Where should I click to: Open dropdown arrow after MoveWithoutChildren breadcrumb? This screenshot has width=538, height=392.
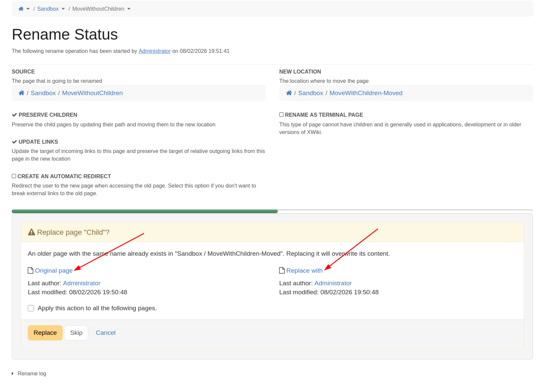129,9
